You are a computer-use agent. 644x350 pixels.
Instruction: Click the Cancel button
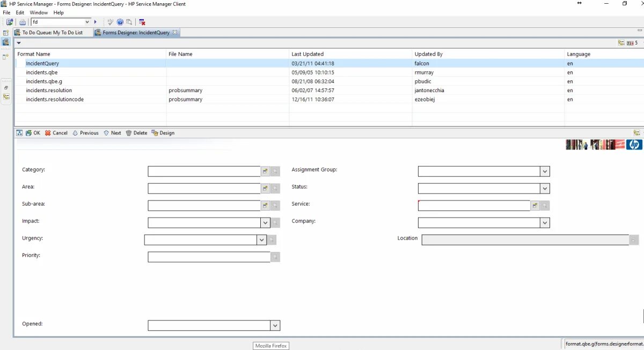point(56,133)
